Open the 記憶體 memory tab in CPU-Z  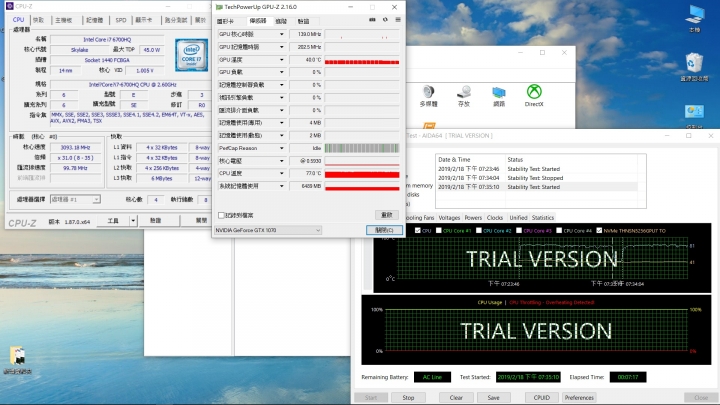click(x=95, y=20)
